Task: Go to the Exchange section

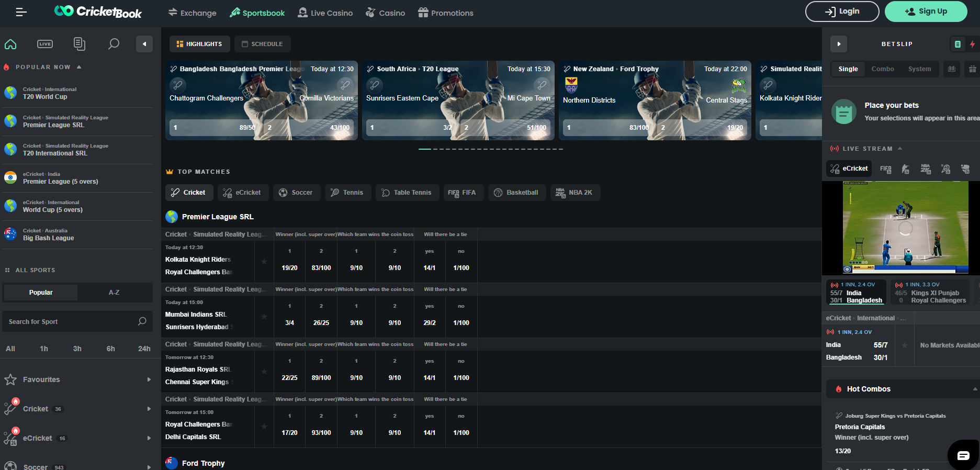Action: tap(192, 13)
